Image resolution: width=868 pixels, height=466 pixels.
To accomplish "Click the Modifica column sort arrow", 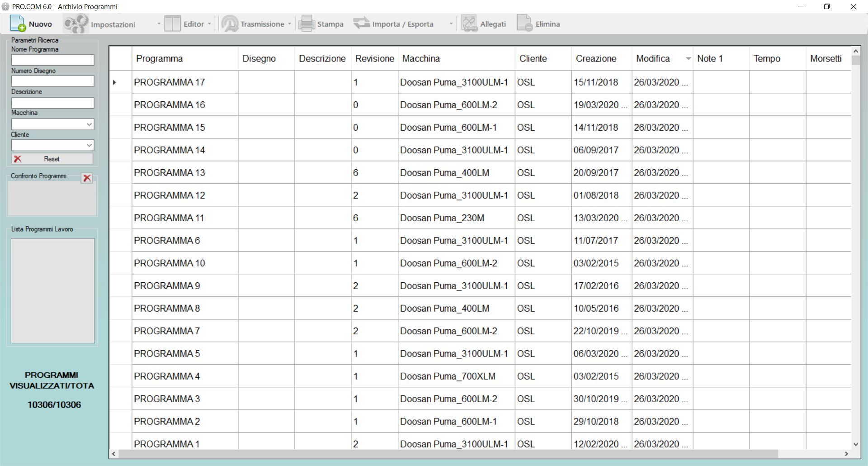I will point(688,59).
